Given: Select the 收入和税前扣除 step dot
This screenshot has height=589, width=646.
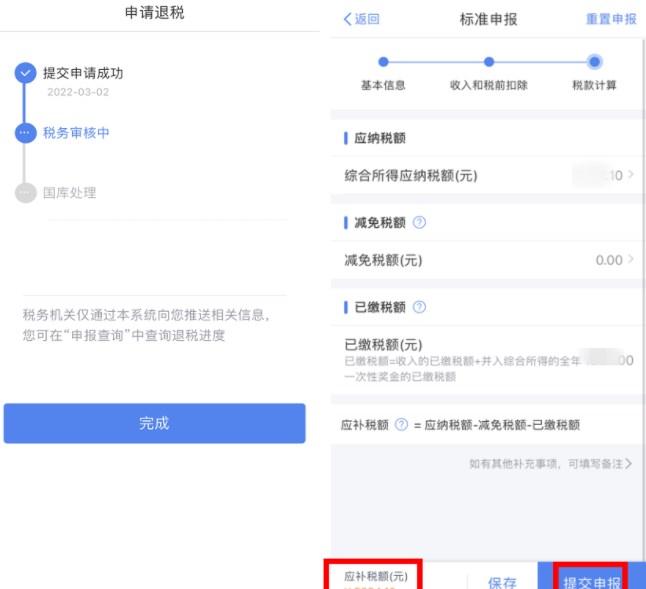Looking at the screenshot, I should click(x=489, y=62).
